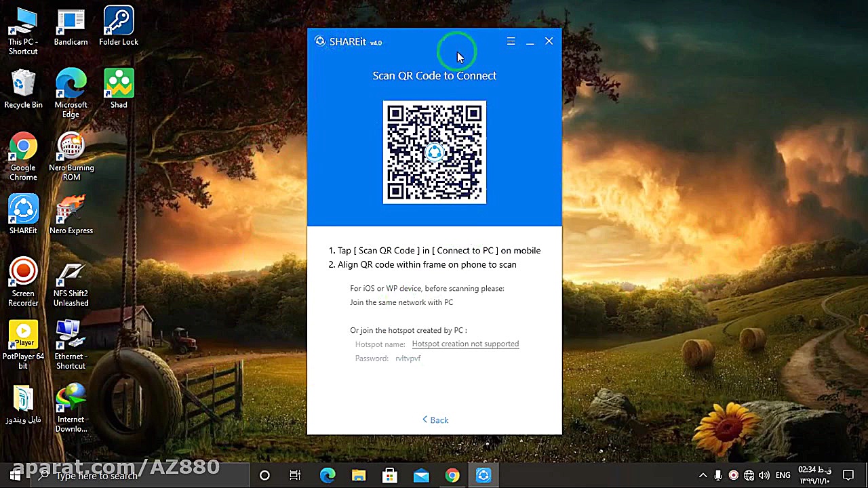868x488 pixels.
Task: Click the SHAREit QR code image
Action: tap(435, 152)
